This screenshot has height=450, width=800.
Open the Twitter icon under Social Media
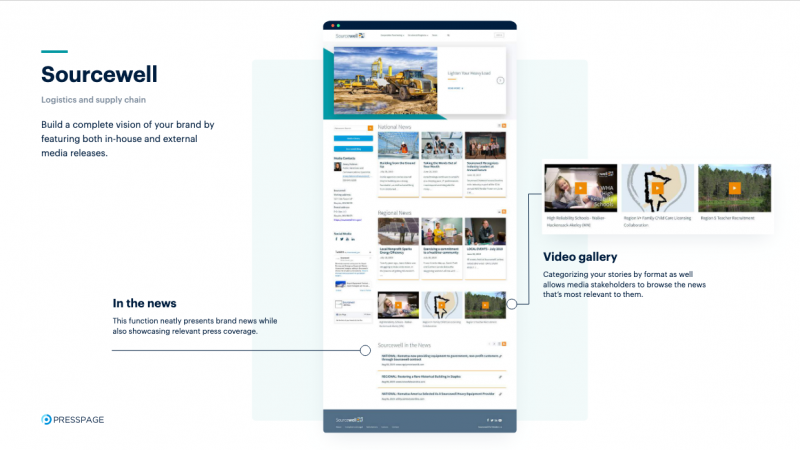(342, 239)
